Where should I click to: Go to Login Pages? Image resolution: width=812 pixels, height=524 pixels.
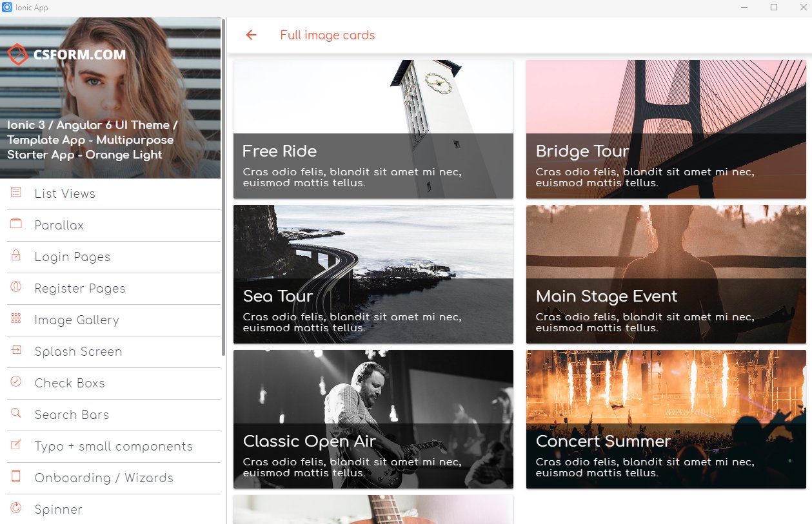point(114,257)
